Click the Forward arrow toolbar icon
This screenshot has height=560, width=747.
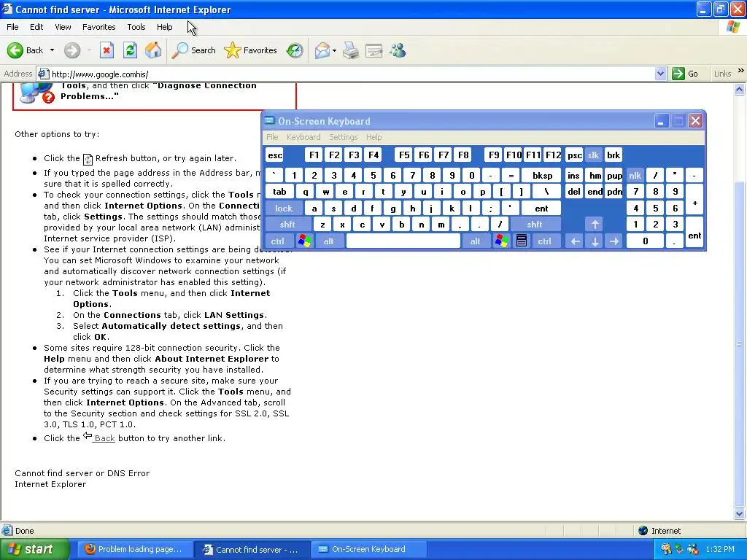(72, 50)
